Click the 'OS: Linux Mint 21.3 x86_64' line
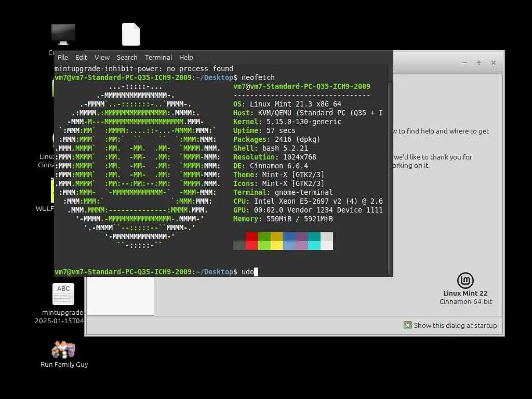The width and height of the screenshot is (532, 399). (x=287, y=104)
